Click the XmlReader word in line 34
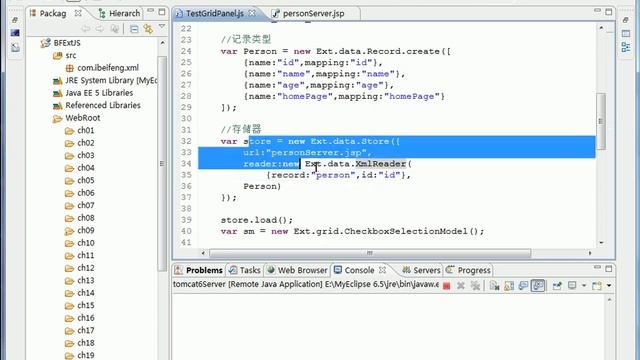This screenshot has height=360, width=640. point(380,164)
